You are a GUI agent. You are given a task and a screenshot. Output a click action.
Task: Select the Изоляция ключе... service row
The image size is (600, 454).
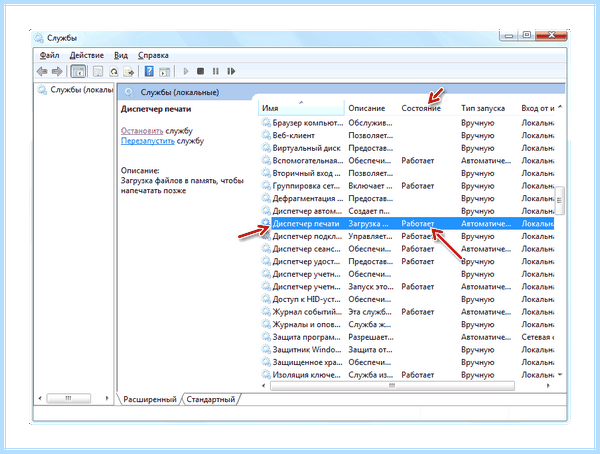tap(408, 375)
